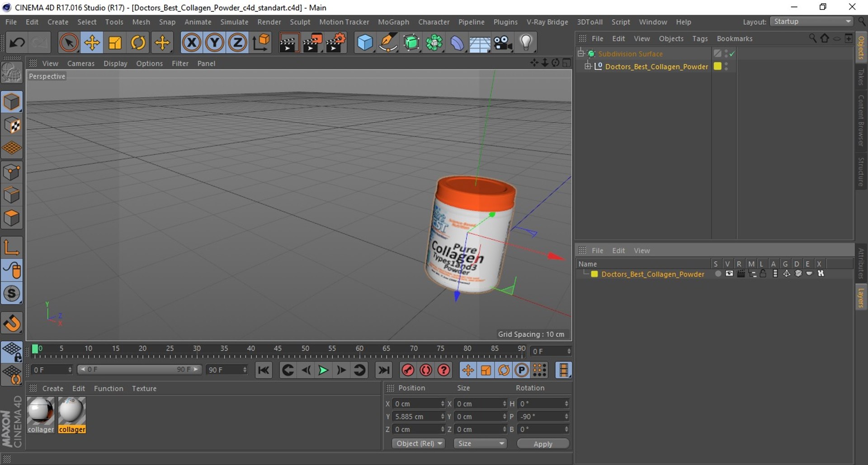This screenshot has height=465, width=868.
Task: Toggle Z axis lock
Action: [x=238, y=43]
